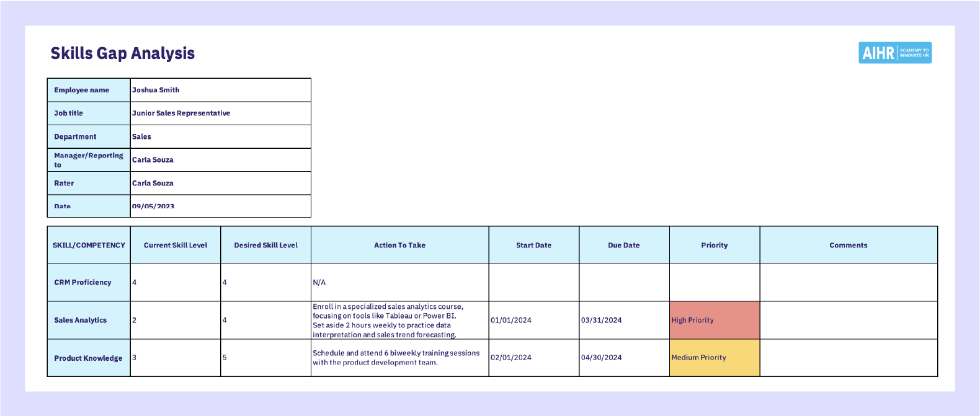Select the High Priority red cell
The image size is (980, 416).
point(715,320)
